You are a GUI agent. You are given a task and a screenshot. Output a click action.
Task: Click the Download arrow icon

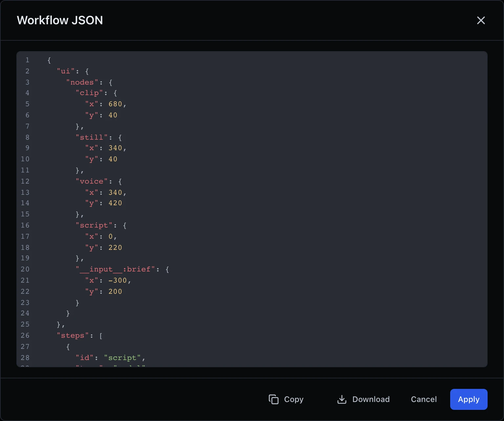coord(342,399)
